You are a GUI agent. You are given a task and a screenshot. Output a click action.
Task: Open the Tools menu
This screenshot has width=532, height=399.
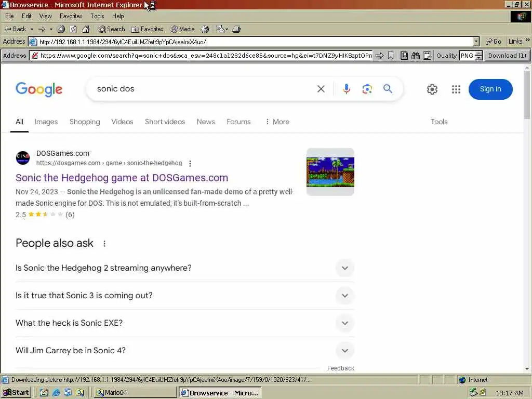[x=97, y=16]
